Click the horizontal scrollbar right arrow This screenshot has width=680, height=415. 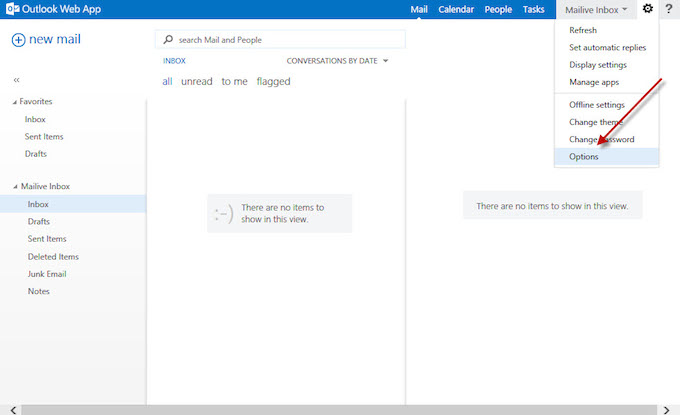coord(667,410)
